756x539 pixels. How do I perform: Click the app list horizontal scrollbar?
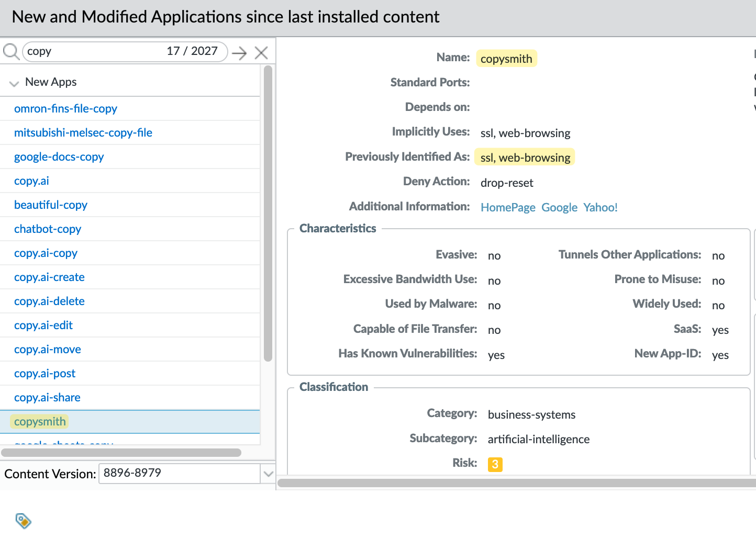point(121,452)
